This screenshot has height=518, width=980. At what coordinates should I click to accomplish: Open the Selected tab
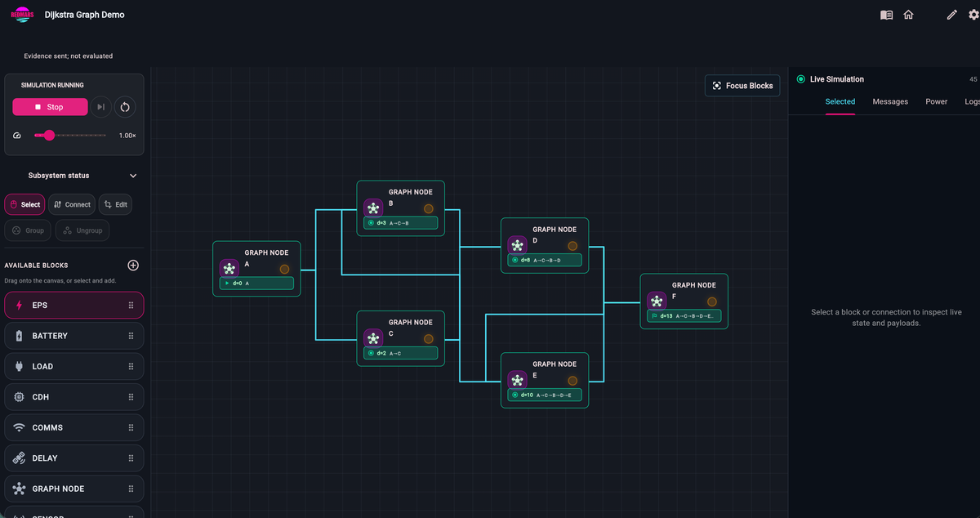(x=840, y=101)
